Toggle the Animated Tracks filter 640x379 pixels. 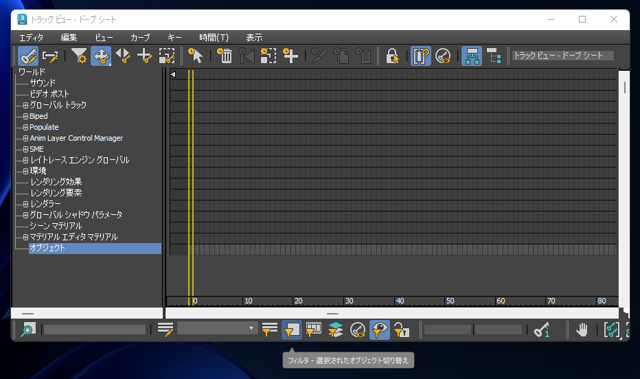click(313, 330)
